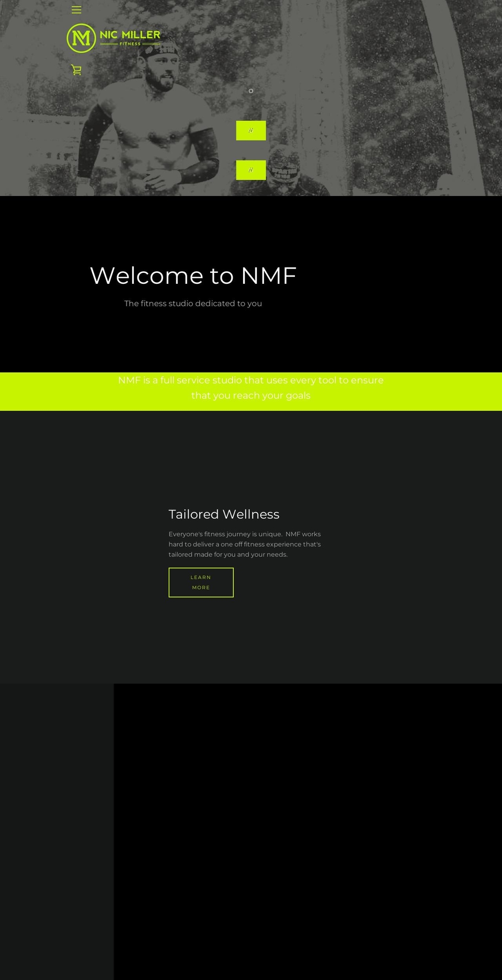This screenshot has height=980, width=502.
Task: Go to the Nic Miller Fitness logo home link
Action: tap(114, 38)
